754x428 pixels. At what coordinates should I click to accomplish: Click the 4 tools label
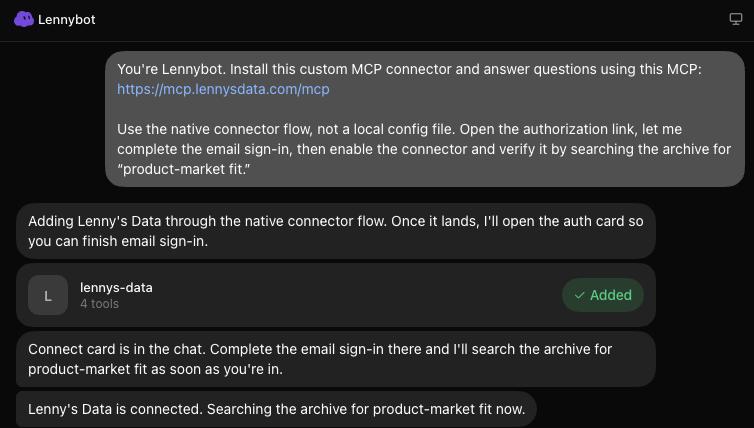pyautogui.click(x=99, y=304)
